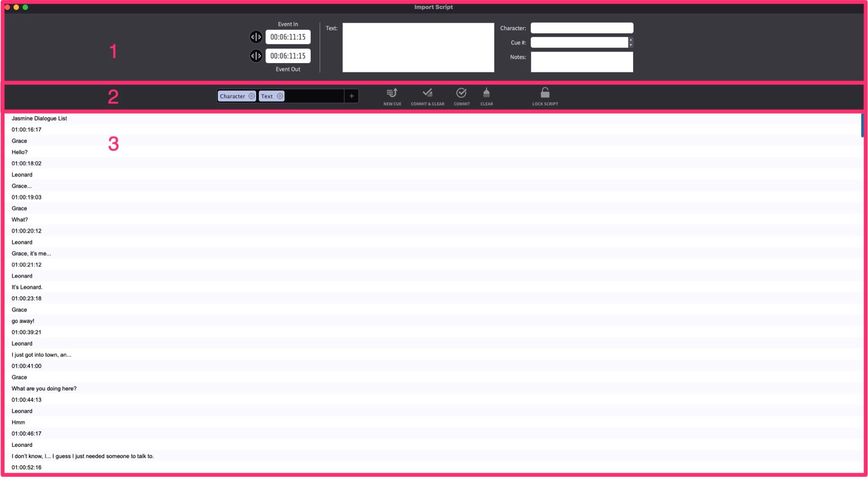The image size is (868, 477).
Task: Select the 'Grace, it's me...' line
Action: tap(31, 253)
